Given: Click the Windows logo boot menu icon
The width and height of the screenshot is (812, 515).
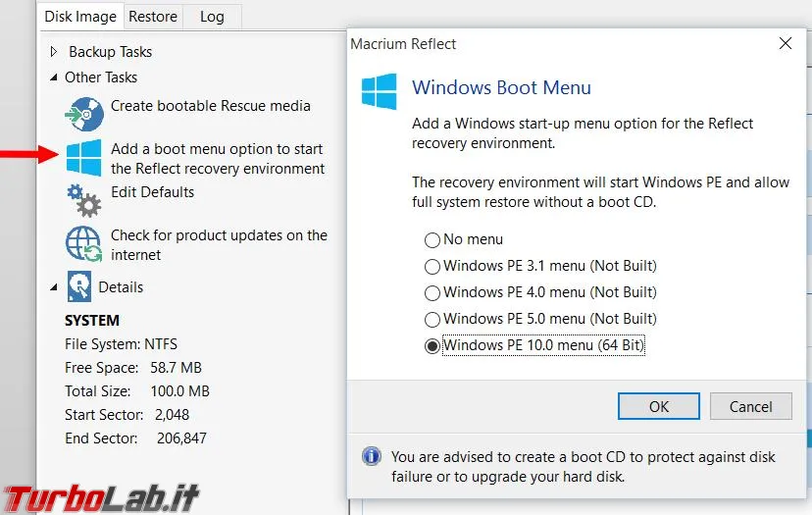Looking at the screenshot, I should pyautogui.click(x=84, y=158).
